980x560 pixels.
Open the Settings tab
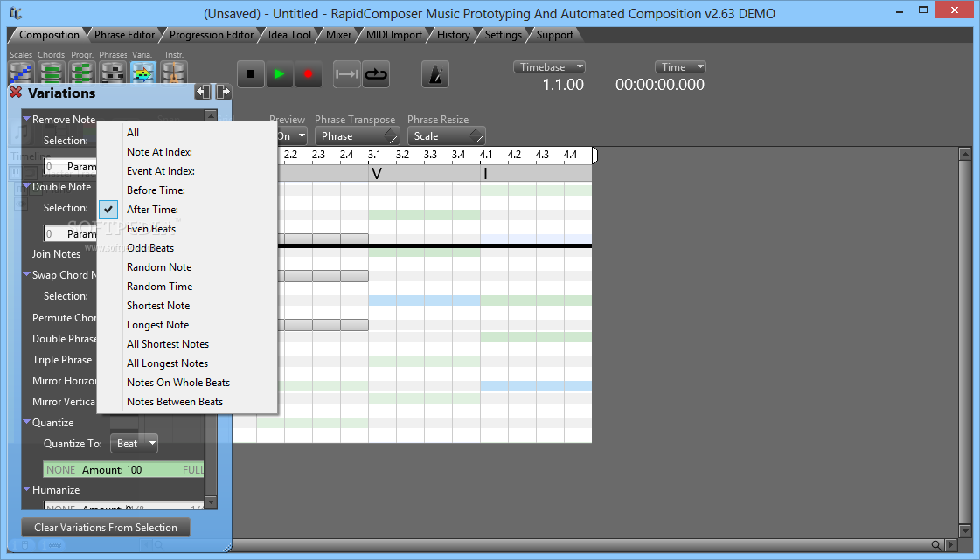coord(504,35)
